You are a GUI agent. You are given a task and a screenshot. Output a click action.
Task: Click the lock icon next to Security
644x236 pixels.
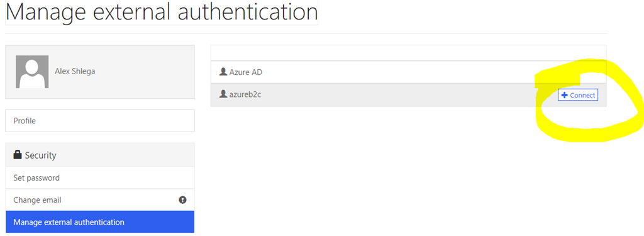click(17, 155)
